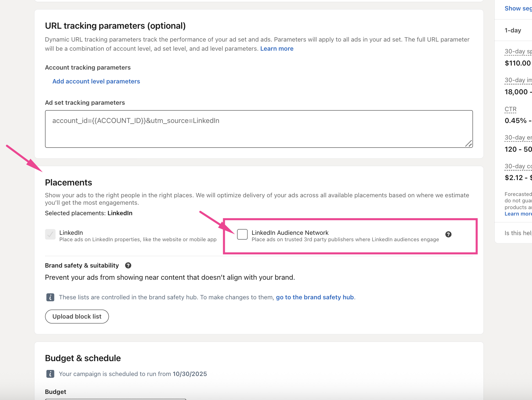Click the resize handle of tracking parameters box

(x=468, y=144)
